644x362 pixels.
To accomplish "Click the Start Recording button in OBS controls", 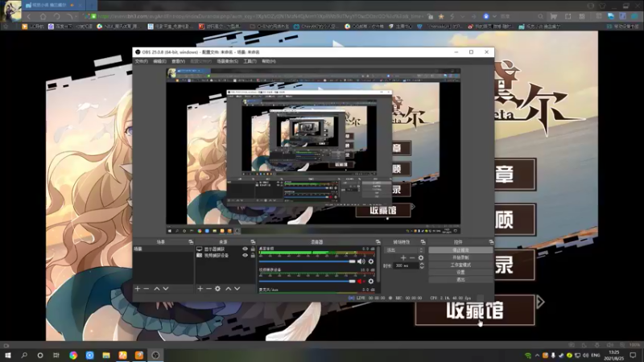I will 460,257.
